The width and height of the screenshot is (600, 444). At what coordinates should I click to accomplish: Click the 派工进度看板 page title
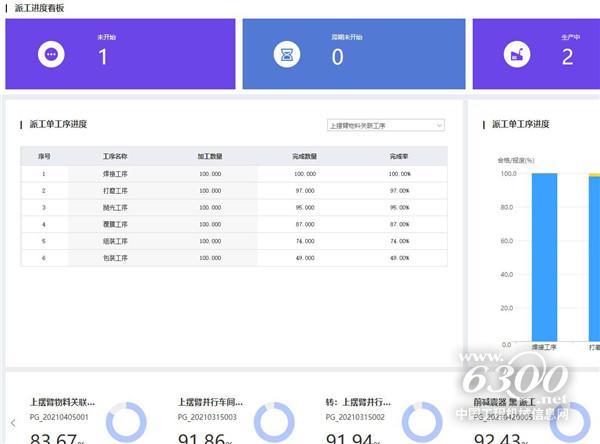coord(39,8)
